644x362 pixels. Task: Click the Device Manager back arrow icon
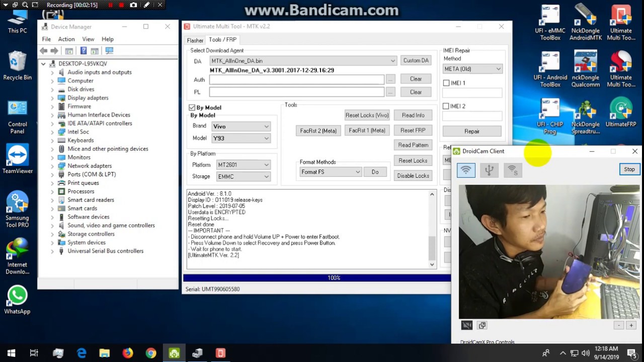(x=44, y=51)
